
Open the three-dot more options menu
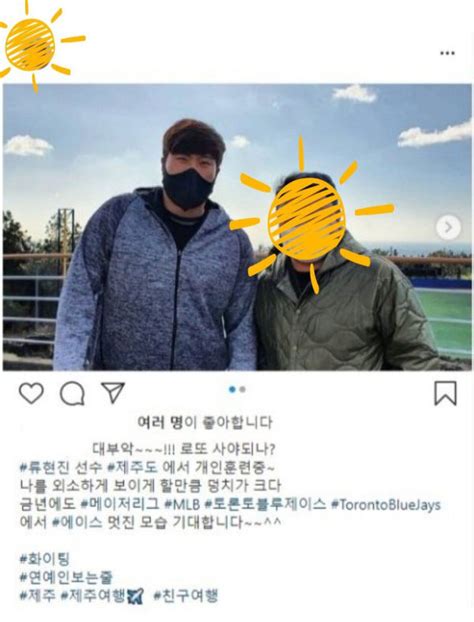(447, 53)
